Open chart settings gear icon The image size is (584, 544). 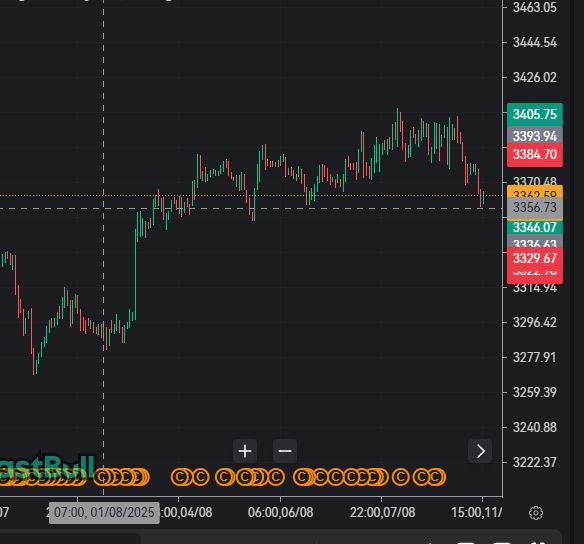pyautogui.click(x=536, y=513)
